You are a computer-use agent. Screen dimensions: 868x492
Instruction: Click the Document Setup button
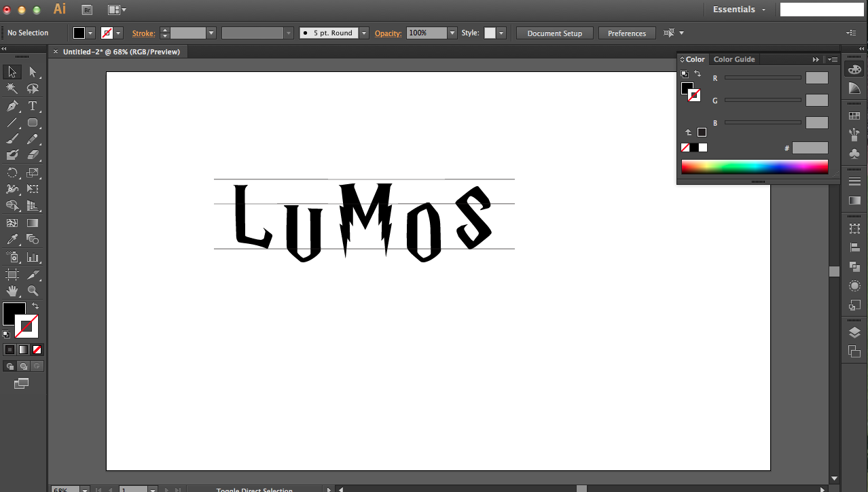point(555,33)
